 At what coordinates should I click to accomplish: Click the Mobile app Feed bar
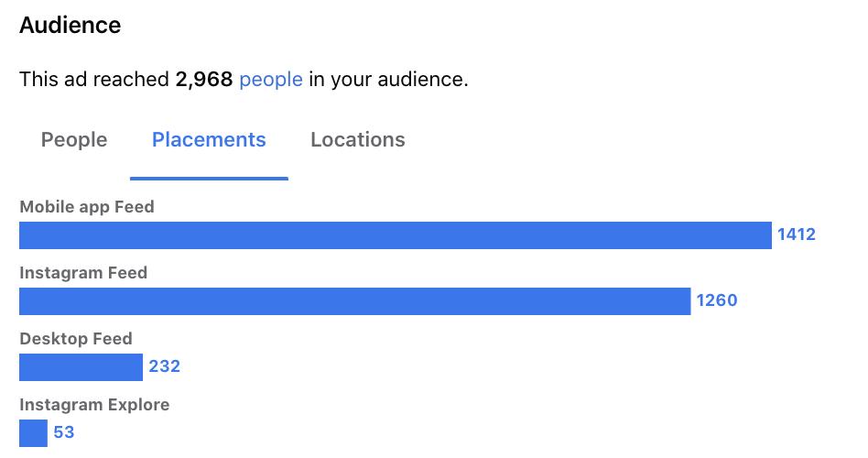(396, 235)
